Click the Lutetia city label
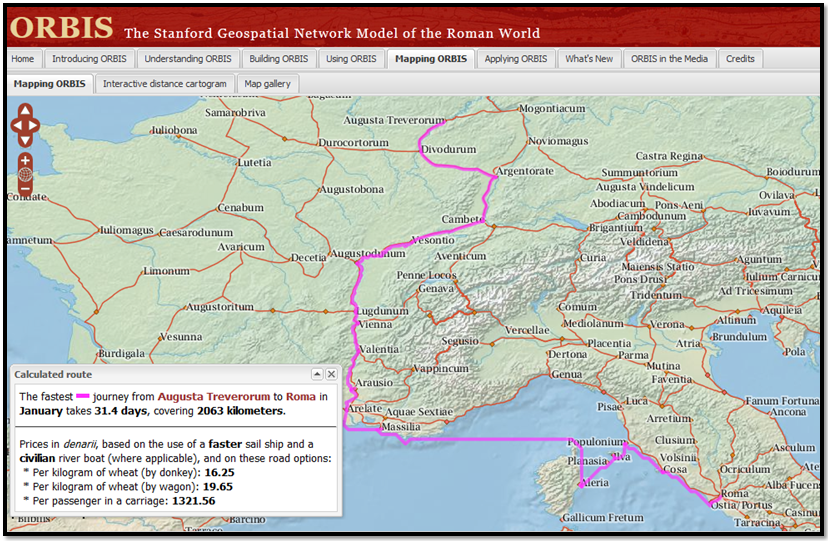The width and height of the screenshot is (828, 541). [x=255, y=163]
